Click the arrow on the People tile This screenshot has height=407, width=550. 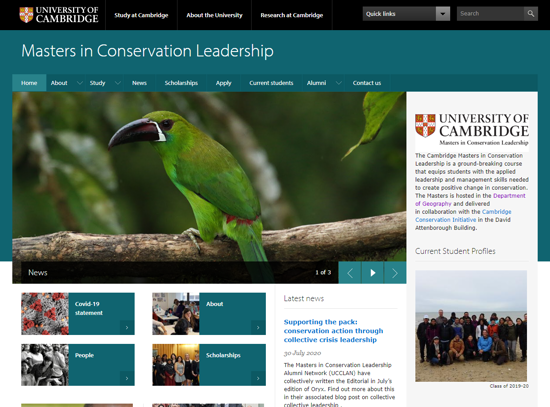click(127, 379)
